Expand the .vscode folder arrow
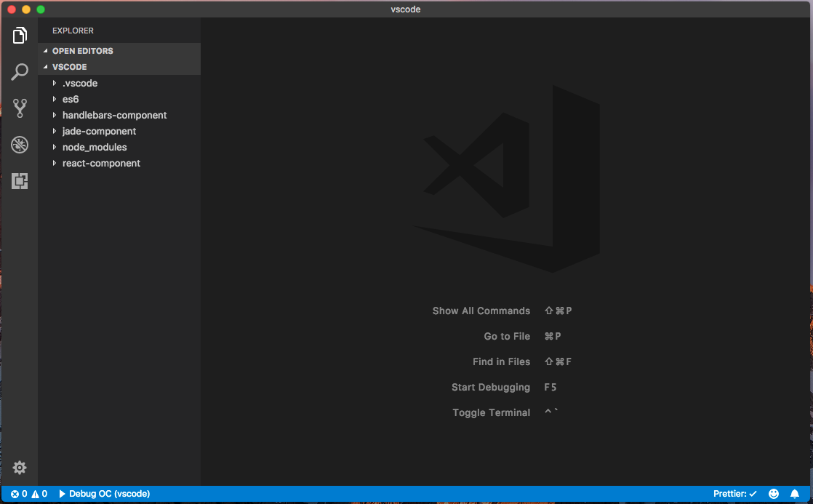Screen dimensions: 813x504 pyautogui.click(x=55, y=83)
